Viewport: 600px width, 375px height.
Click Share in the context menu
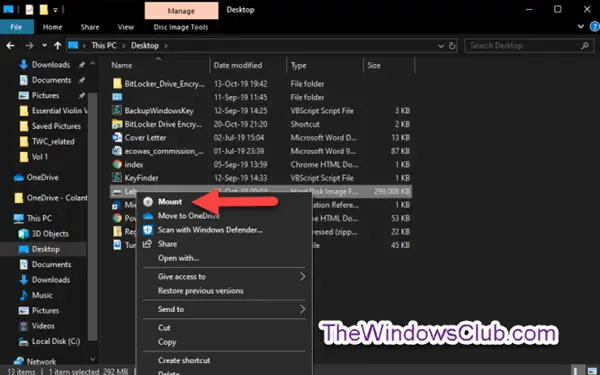point(167,244)
